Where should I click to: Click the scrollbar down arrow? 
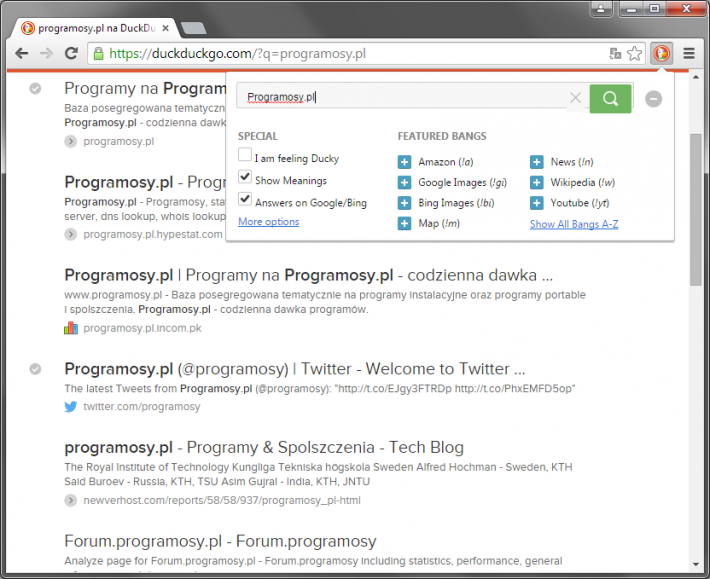pyautogui.click(x=696, y=565)
